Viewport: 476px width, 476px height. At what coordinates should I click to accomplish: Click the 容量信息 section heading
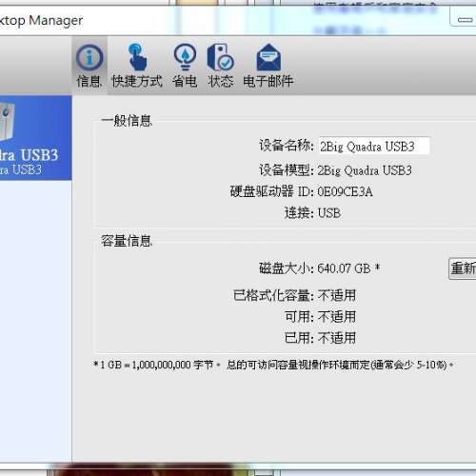pos(127,241)
